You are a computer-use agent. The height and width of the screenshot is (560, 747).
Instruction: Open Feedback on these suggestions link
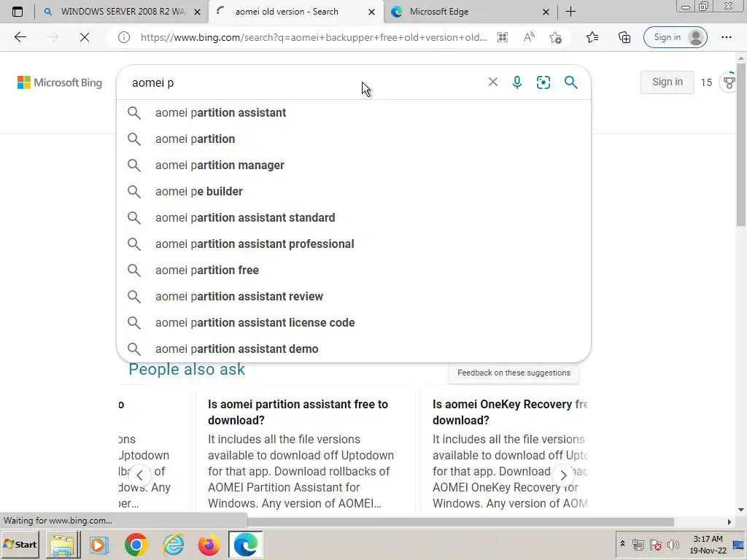514,373
